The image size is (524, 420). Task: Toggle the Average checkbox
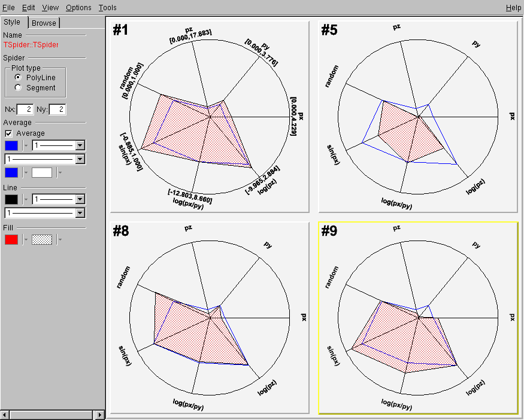[9, 133]
